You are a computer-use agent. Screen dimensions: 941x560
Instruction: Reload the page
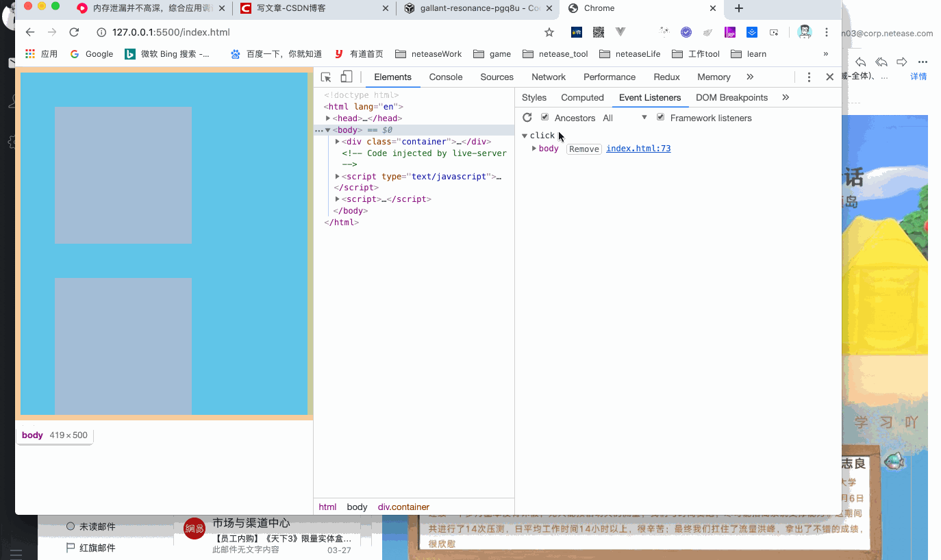[x=74, y=32]
